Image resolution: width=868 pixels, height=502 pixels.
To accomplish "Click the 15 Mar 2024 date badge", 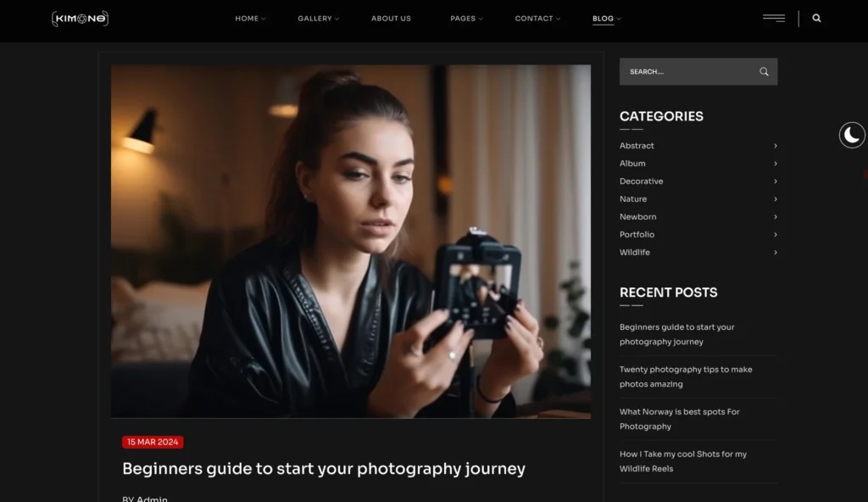I will point(153,442).
